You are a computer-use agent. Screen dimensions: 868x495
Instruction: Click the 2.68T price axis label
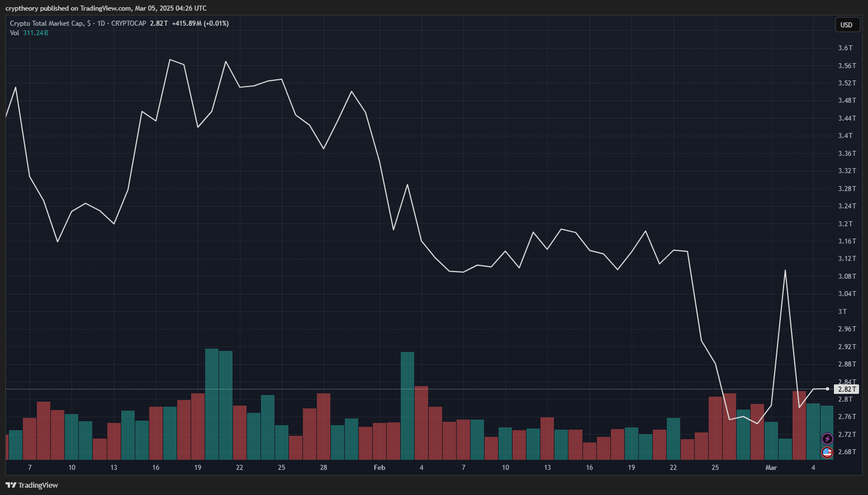pos(847,452)
